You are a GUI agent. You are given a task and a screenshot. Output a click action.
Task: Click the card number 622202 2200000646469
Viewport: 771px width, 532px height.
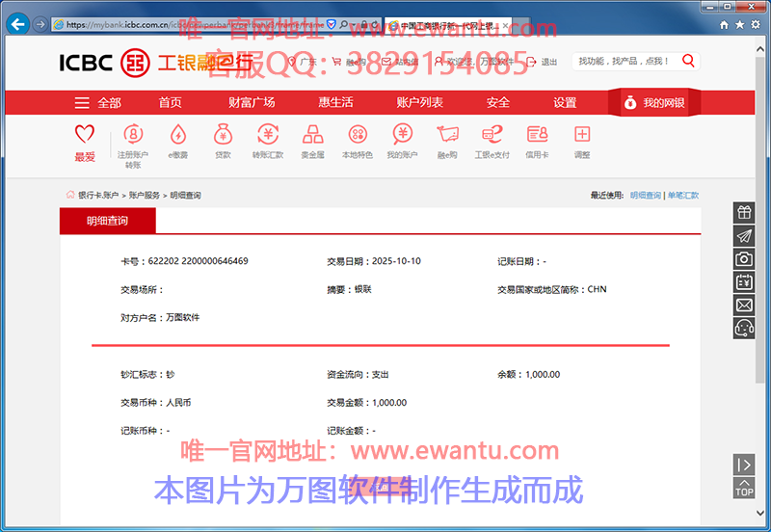199,261
